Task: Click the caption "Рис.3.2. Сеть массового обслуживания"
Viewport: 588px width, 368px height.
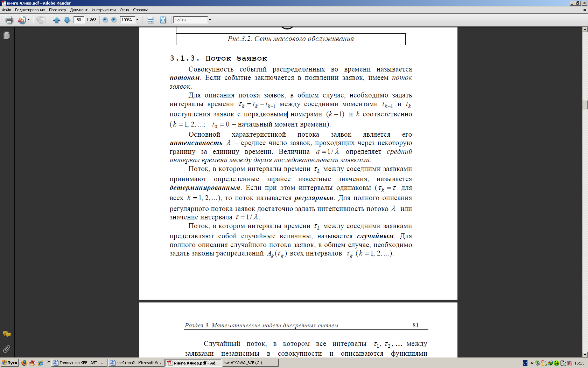Action: pos(290,39)
